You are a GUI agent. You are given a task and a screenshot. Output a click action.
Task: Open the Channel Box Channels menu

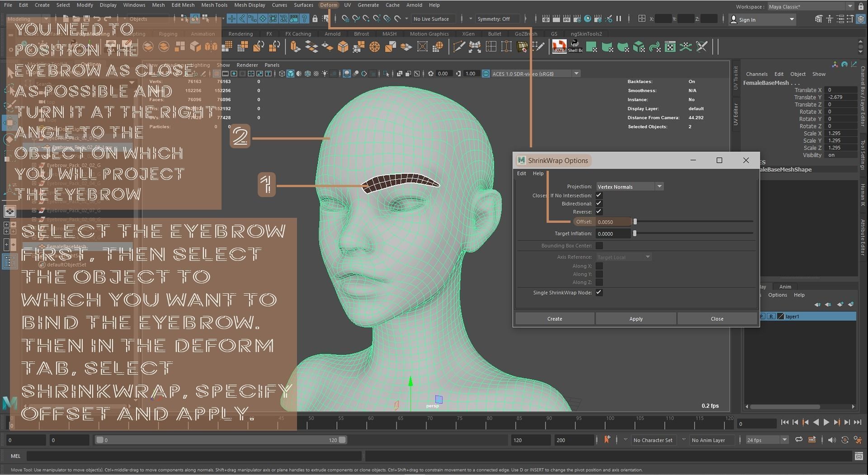click(756, 74)
